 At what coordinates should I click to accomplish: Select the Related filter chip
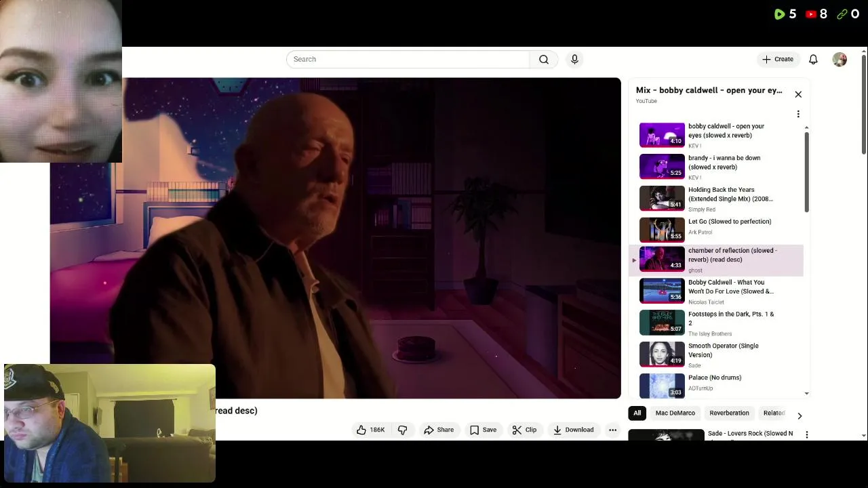click(773, 413)
